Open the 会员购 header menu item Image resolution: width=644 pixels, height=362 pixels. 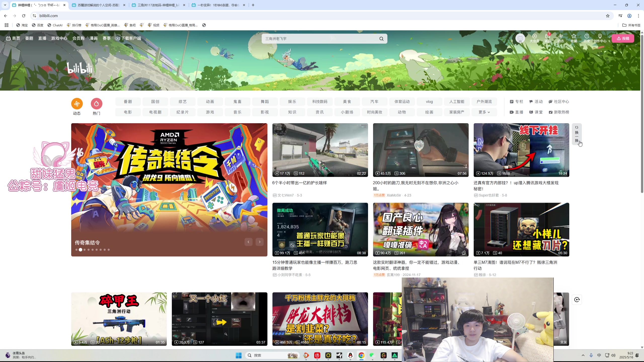point(78,38)
